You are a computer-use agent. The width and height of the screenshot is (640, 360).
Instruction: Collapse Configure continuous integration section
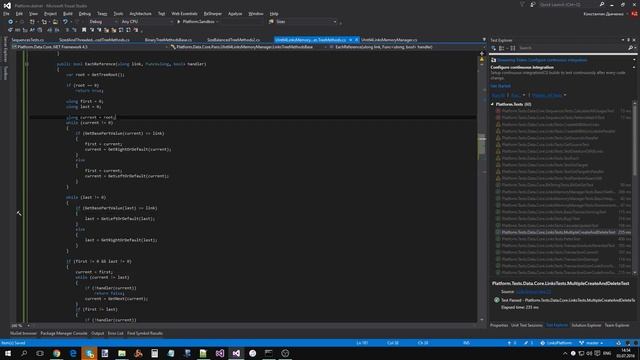634,67
